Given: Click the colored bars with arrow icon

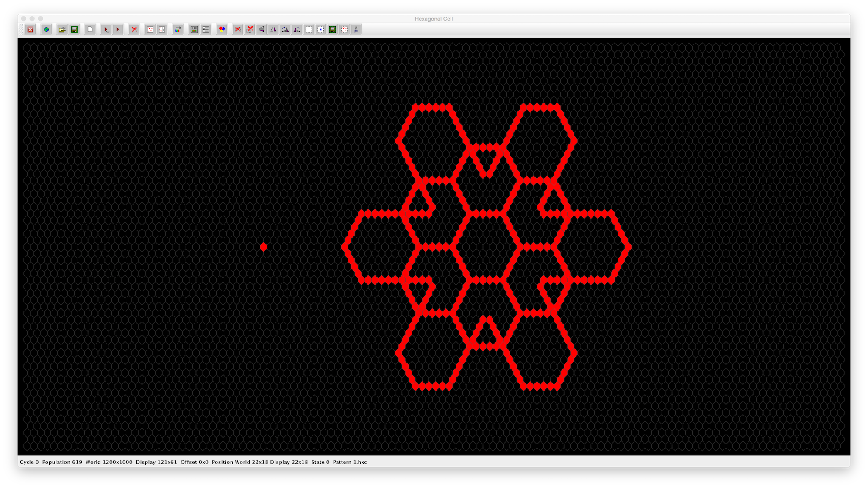Looking at the screenshot, I should coord(178,30).
